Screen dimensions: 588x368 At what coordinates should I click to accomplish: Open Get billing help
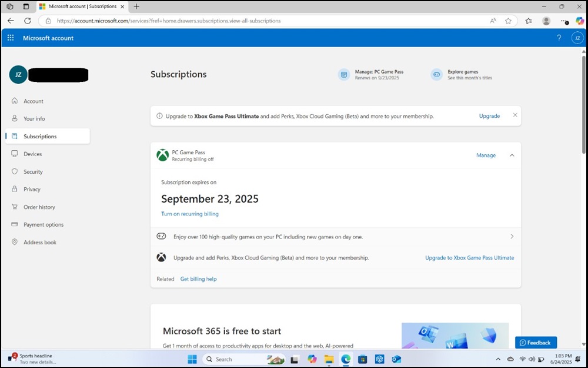[x=198, y=279]
